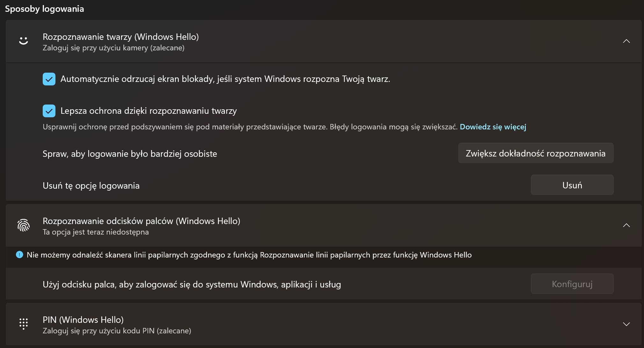Click 'Usuń tę opcję logowania' label
The image size is (644, 348).
click(91, 185)
